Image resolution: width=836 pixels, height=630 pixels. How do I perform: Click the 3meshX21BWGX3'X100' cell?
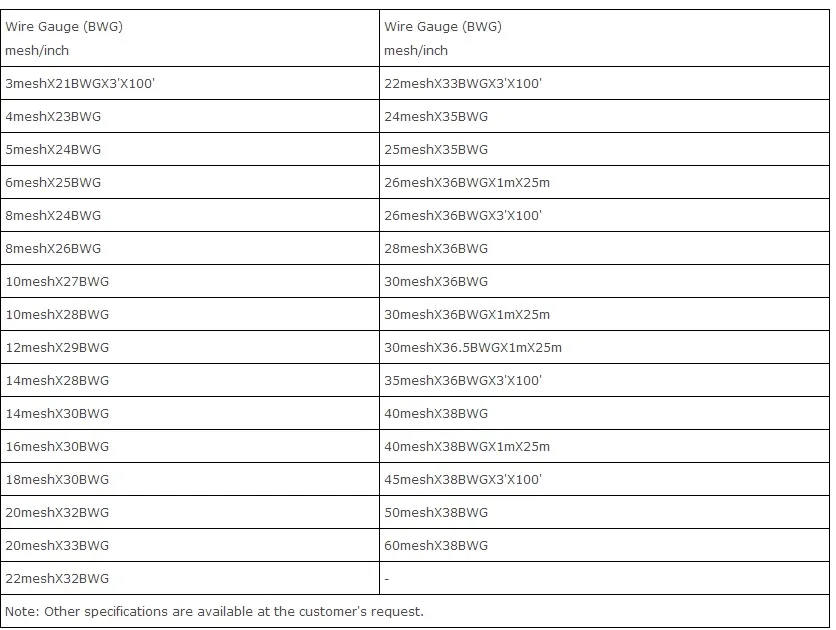tap(80, 84)
